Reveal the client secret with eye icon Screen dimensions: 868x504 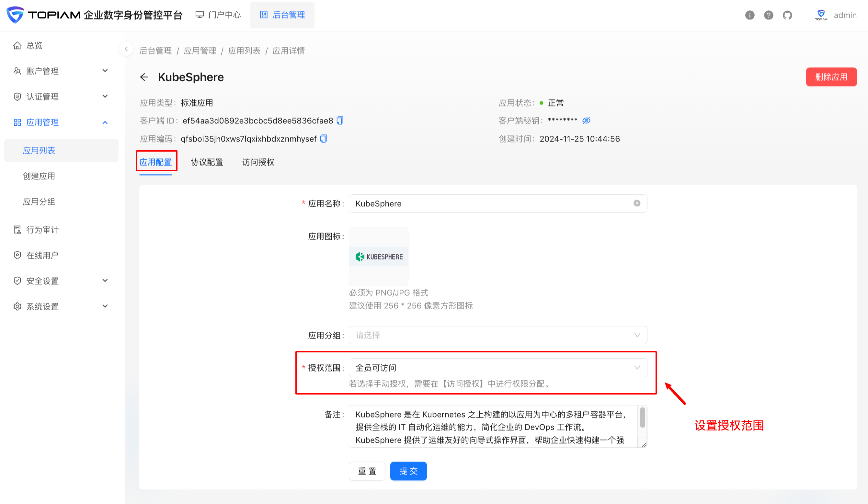click(586, 120)
